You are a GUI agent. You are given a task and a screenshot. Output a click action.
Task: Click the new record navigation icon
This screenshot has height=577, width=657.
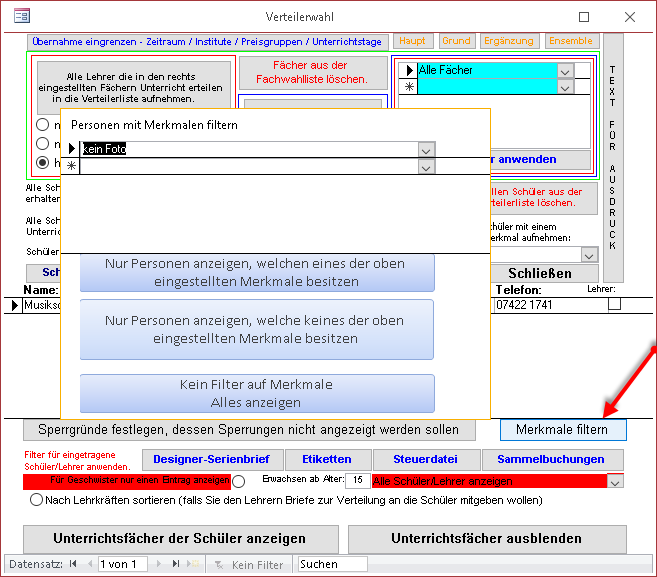click(x=194, y=565)
